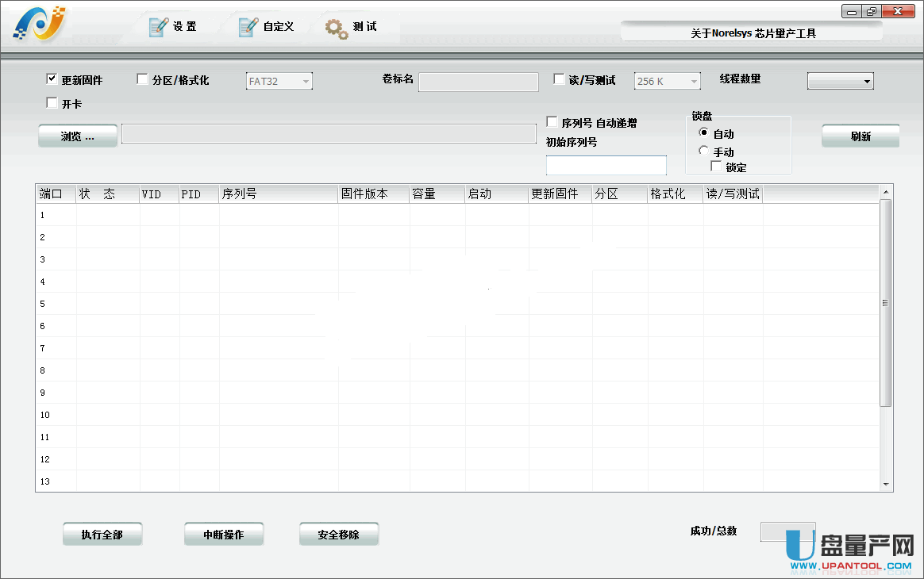Select the 手动 manual radio button
Image resolution: width=924 pixels, height=579 pixels.
click(703, 151)
